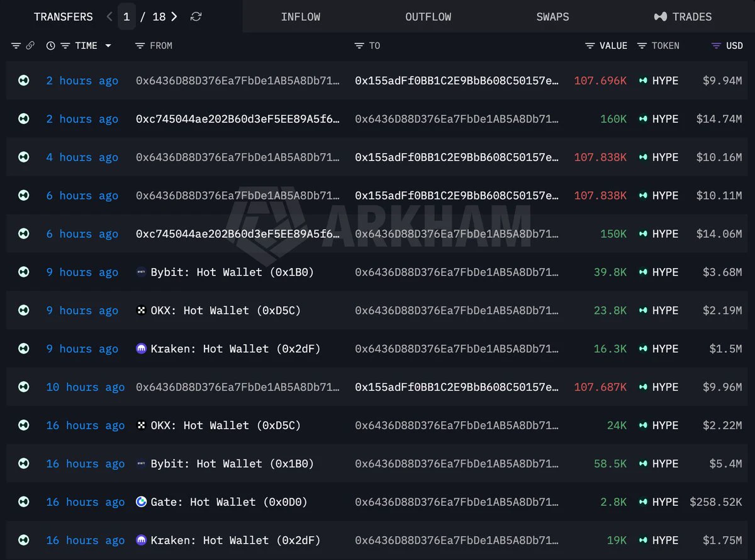Open the VALUE column filter
This screenshot has height=560, width=755.
(x=590, y=45)
